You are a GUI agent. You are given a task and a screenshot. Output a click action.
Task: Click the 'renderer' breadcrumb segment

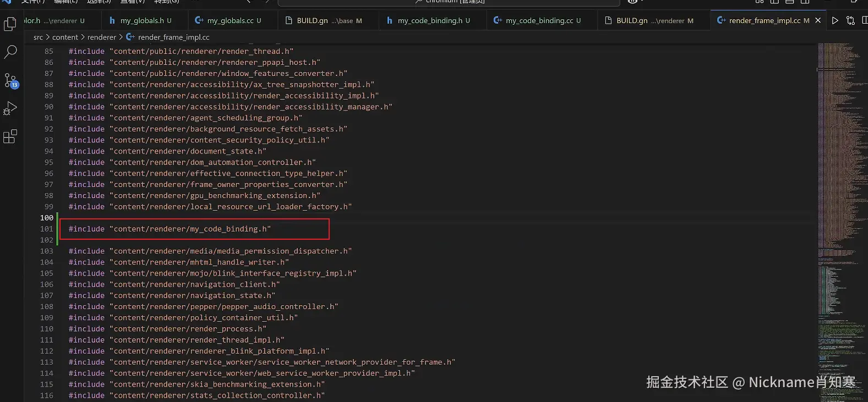click(102, 37)
